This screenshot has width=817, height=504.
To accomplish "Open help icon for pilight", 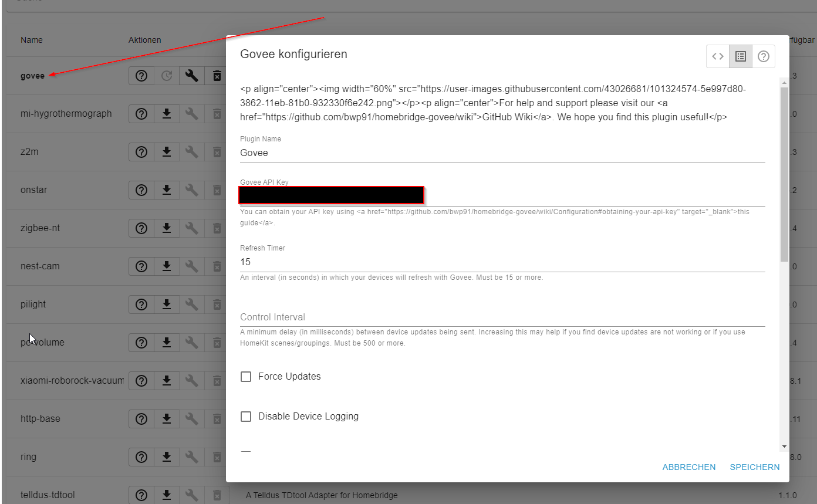I will 141,305.
